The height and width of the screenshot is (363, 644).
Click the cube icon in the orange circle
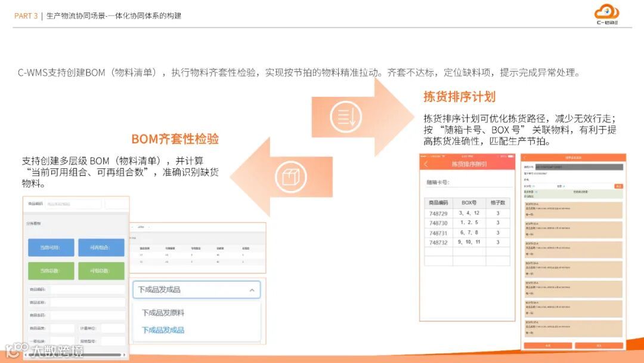click(290, 176)
